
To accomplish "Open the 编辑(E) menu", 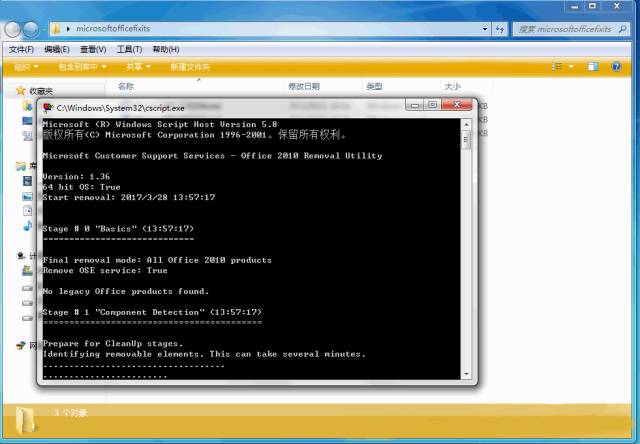I will [57, 49].
